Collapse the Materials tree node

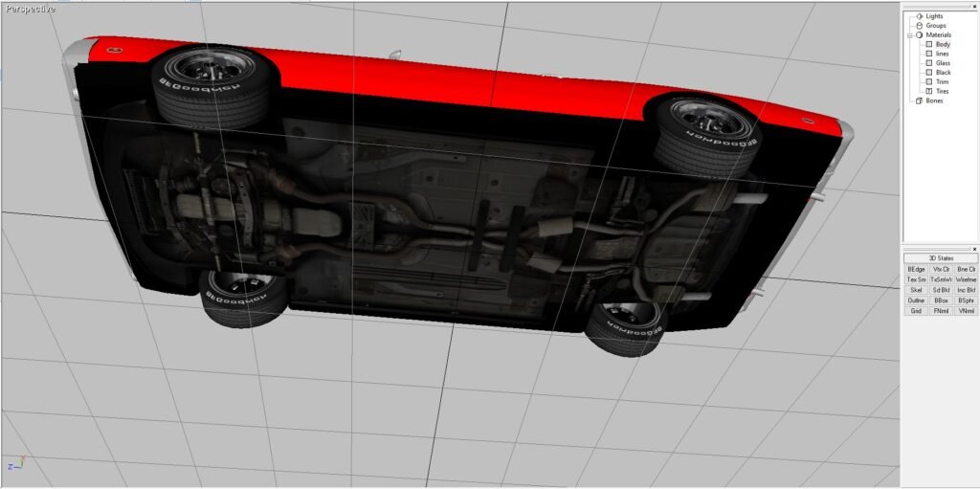[909, 35]
